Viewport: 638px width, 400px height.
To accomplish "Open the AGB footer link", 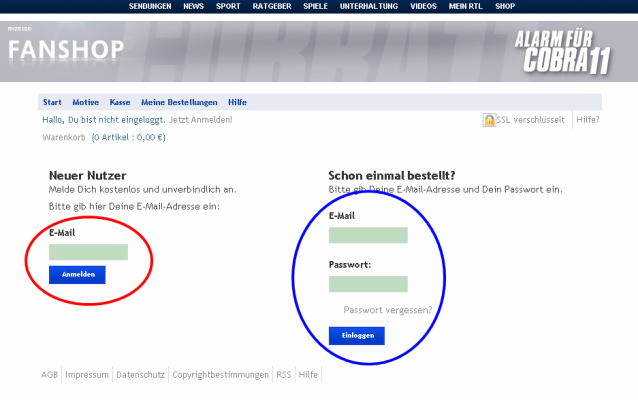I will (49, 374).
